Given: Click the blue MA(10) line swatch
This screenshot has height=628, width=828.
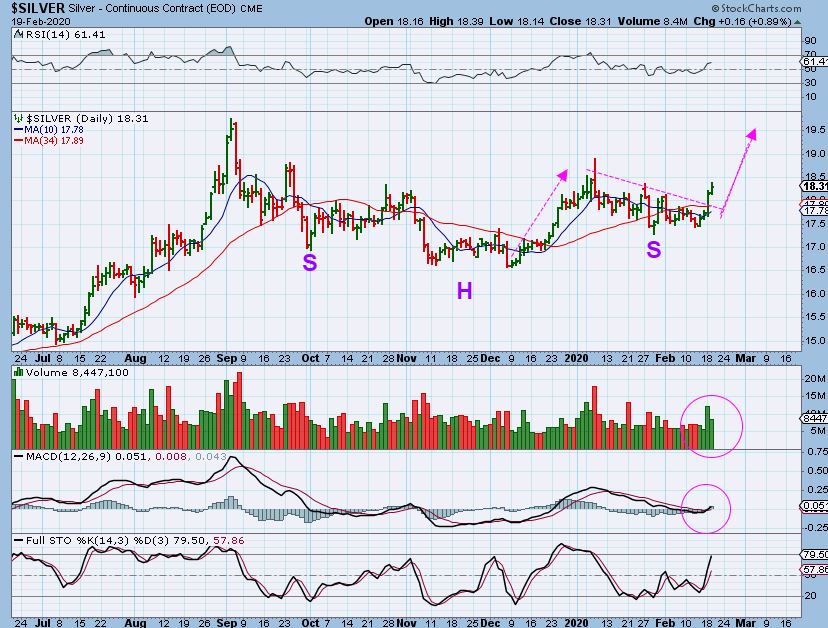Looking at the screenshot, I should 18,130.
